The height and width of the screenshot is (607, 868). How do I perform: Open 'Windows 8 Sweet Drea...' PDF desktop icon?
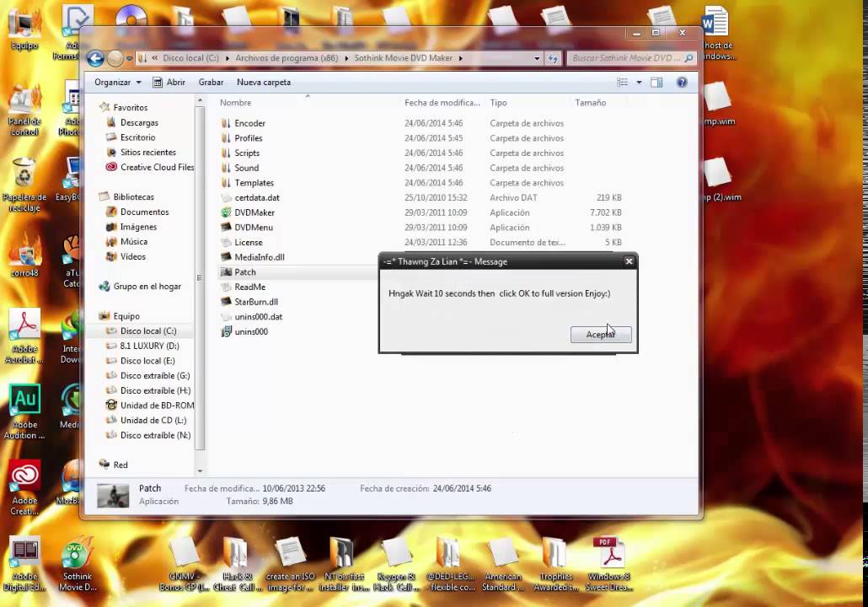click(x=609, y=564)
